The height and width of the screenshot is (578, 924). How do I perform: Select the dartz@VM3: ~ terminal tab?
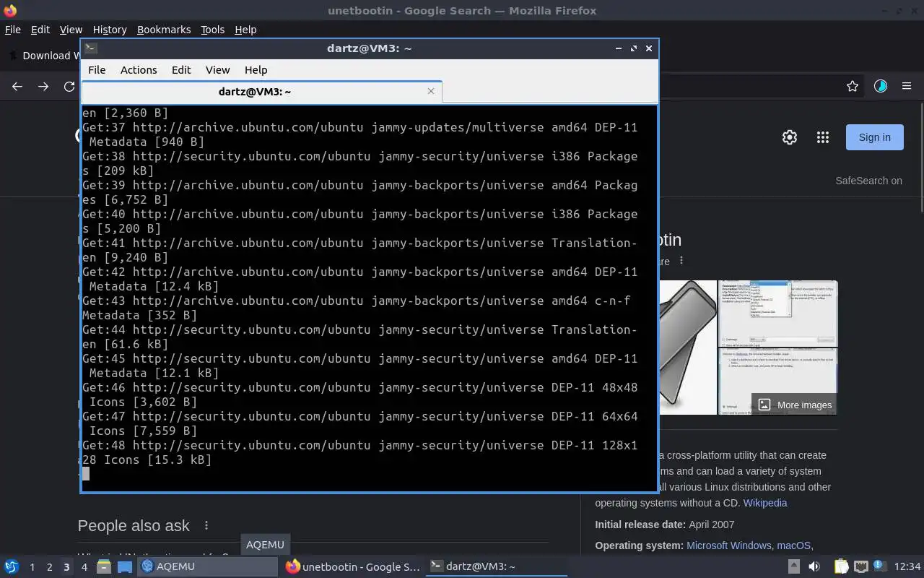tap(254, 92)
